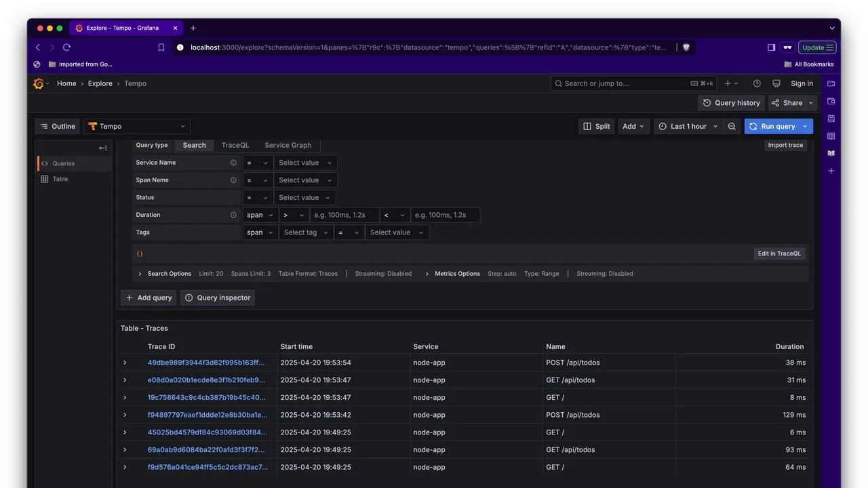Click the zoom out time range icon

[x=732, y=126]
